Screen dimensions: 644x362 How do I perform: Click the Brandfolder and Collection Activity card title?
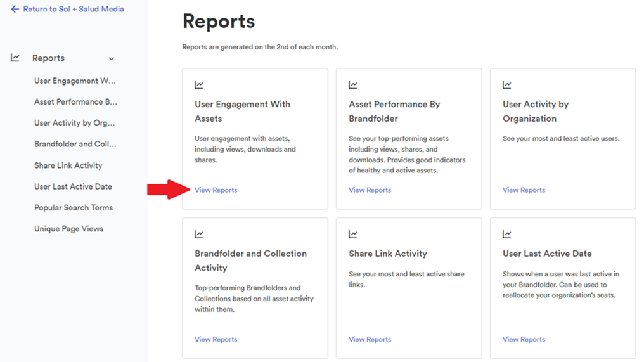point(250,261)
